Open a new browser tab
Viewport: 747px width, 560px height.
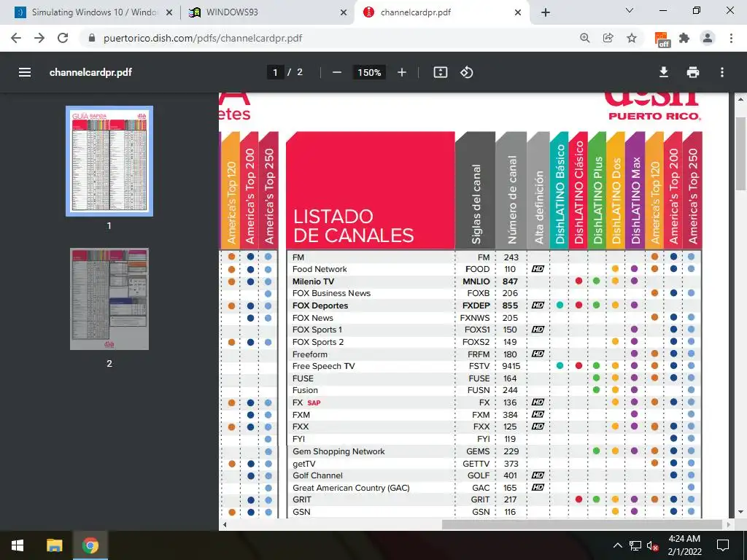click(546, 13)
